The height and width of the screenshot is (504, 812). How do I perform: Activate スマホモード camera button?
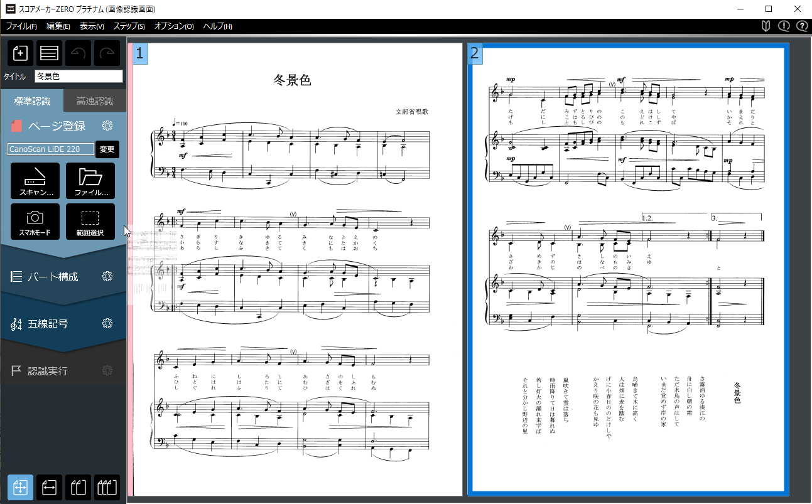(x=35, y=222)
